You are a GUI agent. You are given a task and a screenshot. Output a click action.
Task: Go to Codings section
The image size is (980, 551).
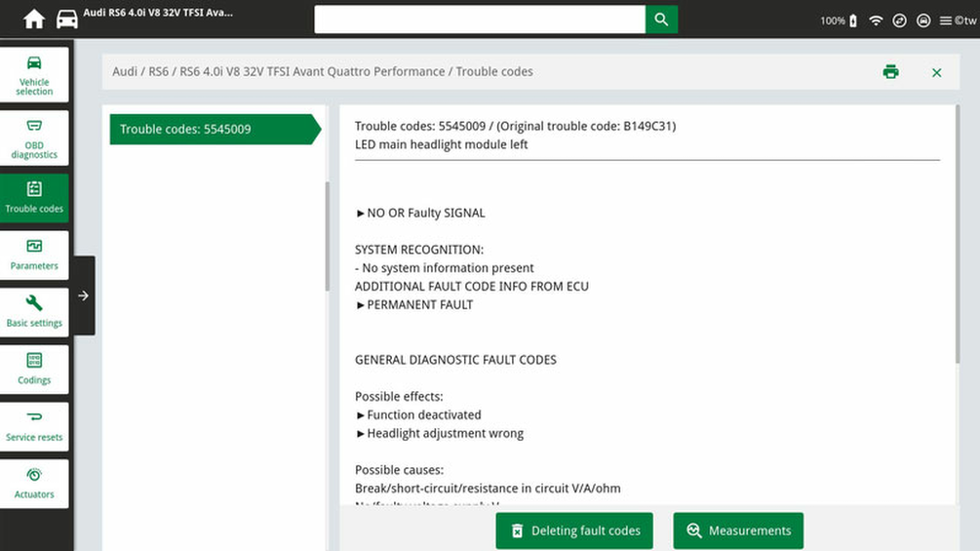pos(34,369)
